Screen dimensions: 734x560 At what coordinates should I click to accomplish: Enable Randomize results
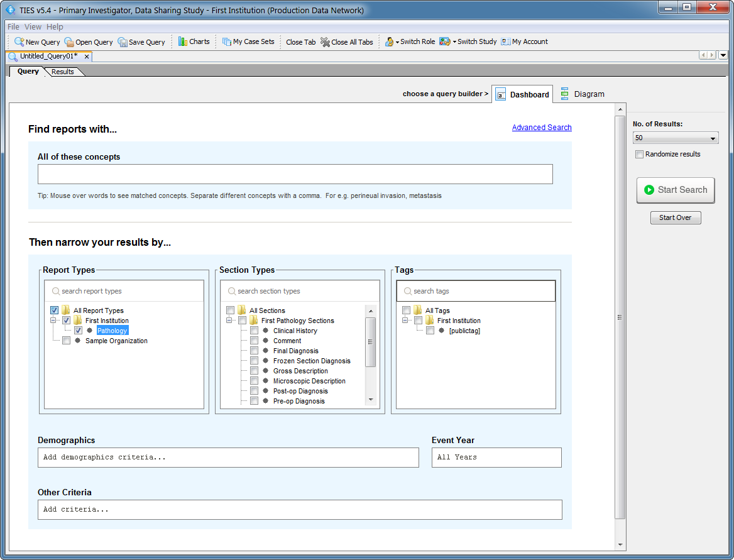639,154
